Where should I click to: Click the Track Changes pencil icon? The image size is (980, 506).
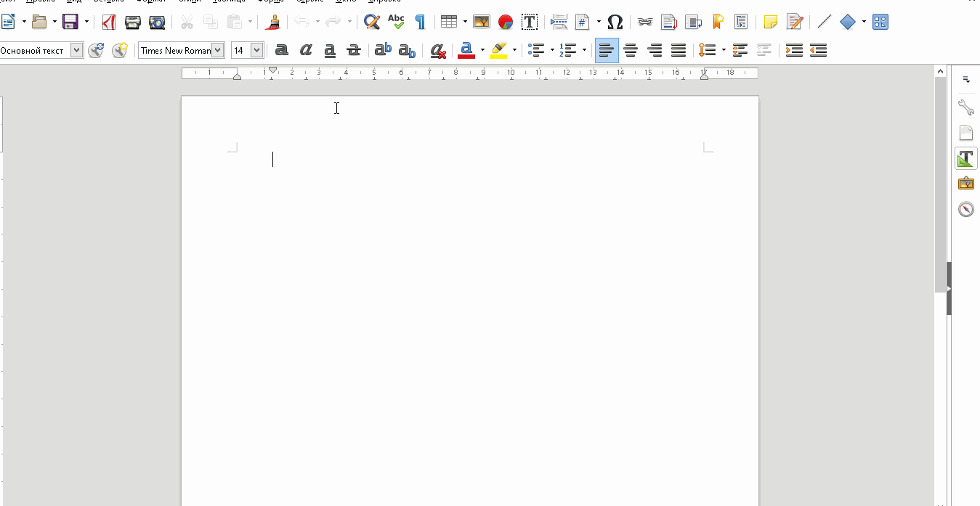coord(795,22)
